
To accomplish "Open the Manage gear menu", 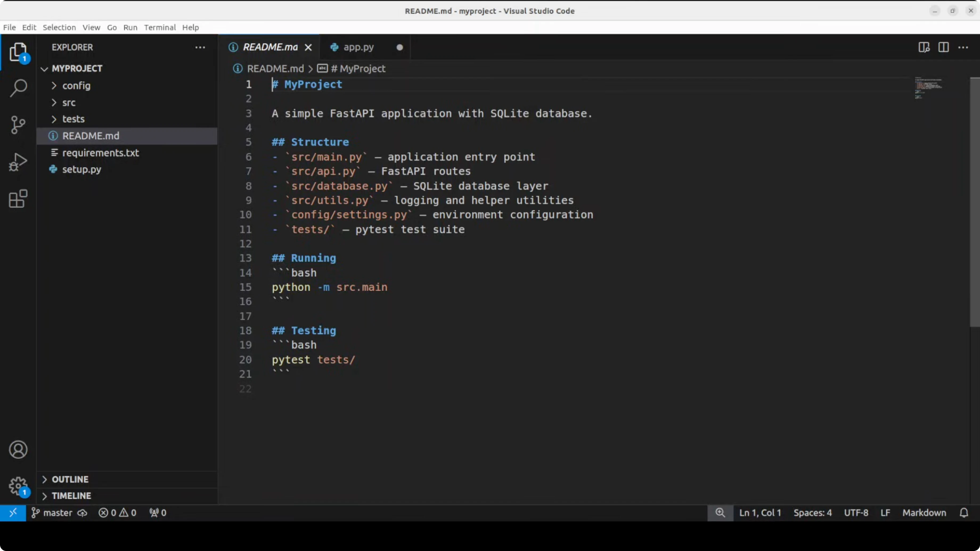I will point(18,486).
